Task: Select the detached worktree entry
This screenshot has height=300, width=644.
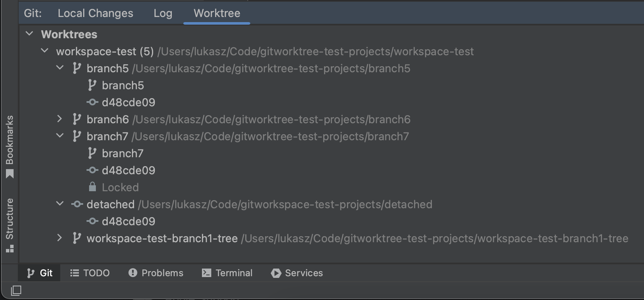Action: pyautogui.click(x=111, y=204)
